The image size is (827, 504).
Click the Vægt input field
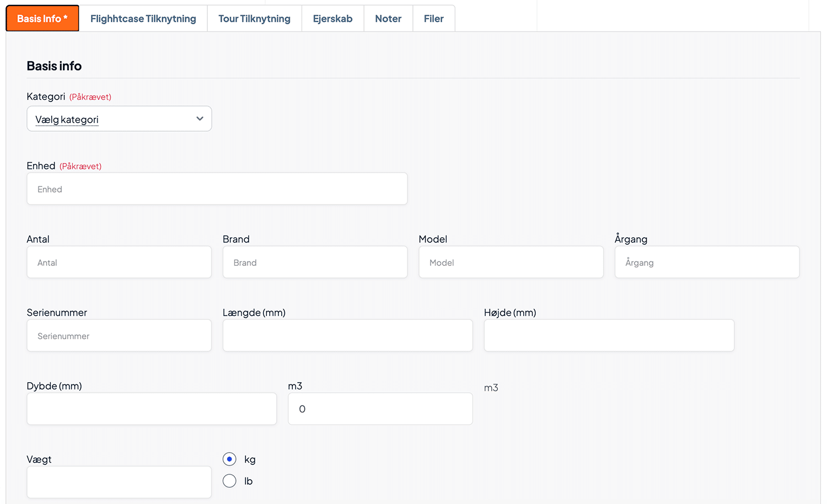[119, 482]
